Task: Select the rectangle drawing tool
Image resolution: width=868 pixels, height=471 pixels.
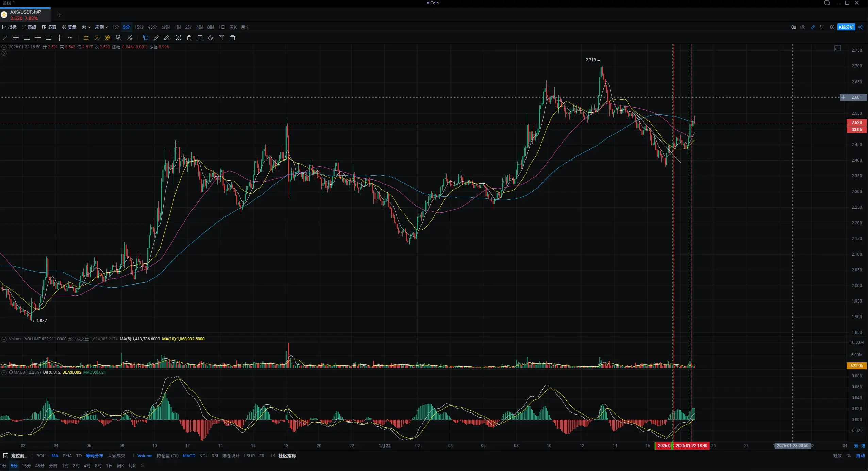Action: pyautogui.click(x=49, y=38)
